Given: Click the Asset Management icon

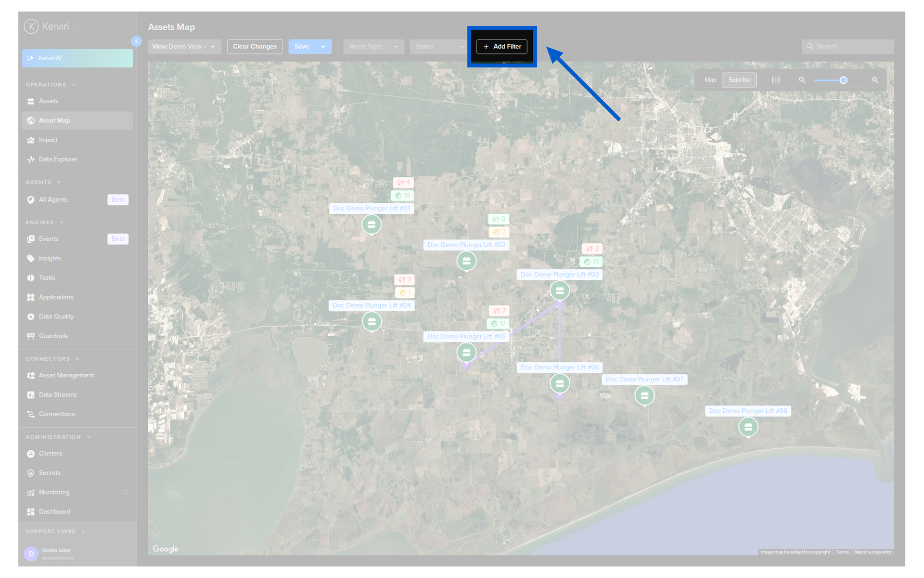Looking at the screenshot, I should click(31, 376).
